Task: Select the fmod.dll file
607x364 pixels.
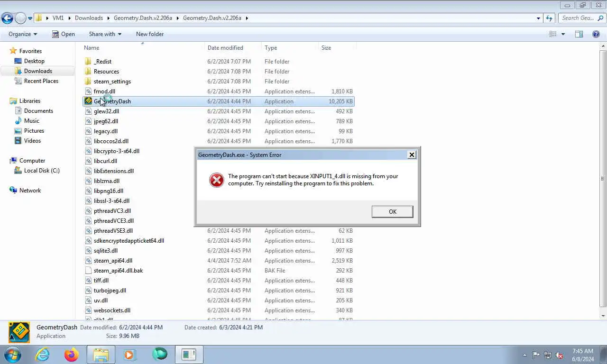Action: point(104,91)
